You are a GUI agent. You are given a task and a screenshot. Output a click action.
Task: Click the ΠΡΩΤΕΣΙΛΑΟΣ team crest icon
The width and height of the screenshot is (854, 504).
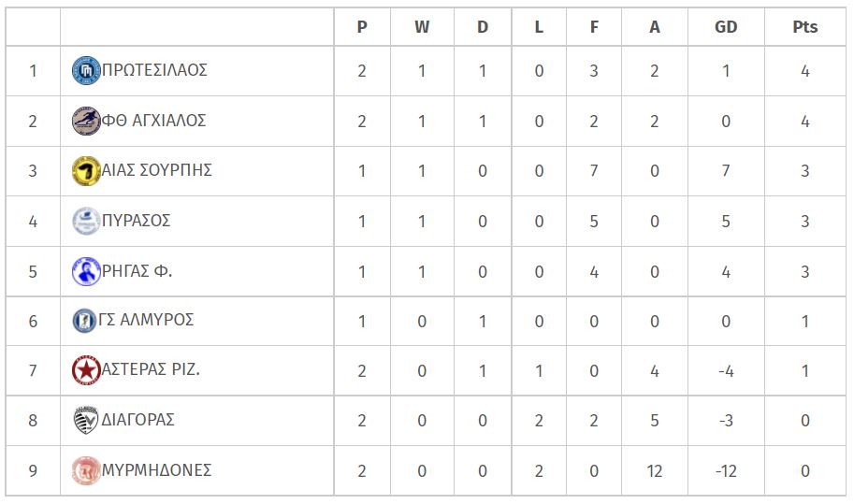point(87,70)
